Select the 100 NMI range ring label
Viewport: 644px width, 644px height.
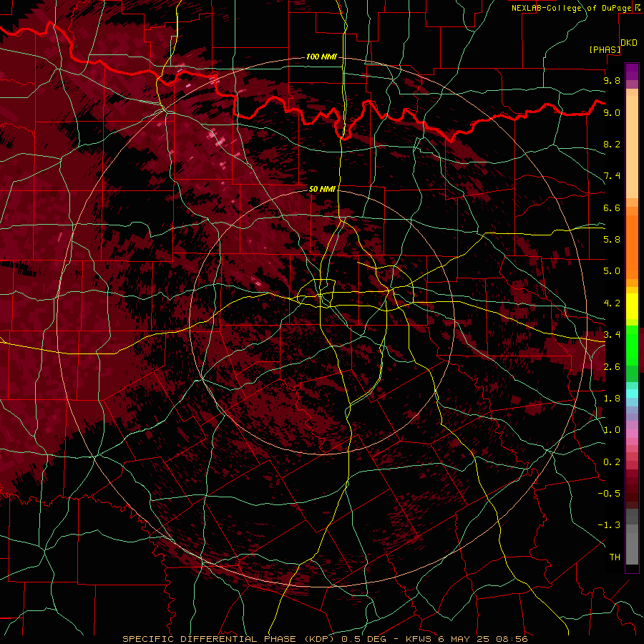click(321, 57)
